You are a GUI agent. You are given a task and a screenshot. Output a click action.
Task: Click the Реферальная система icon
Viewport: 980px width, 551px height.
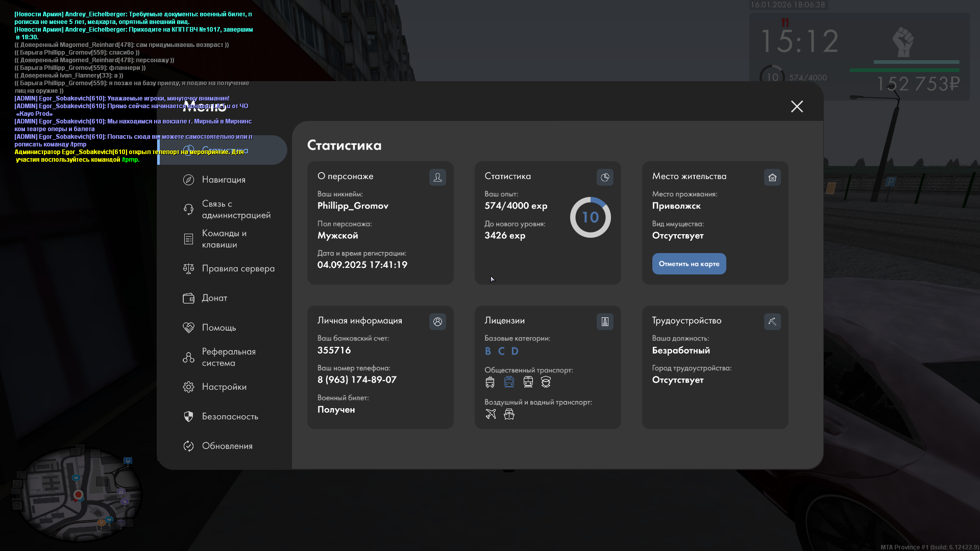coord(188,357)
